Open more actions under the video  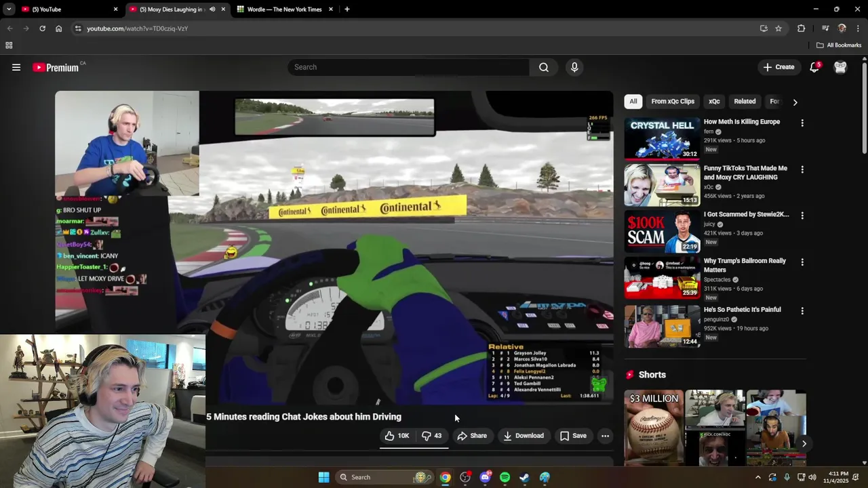605,436
